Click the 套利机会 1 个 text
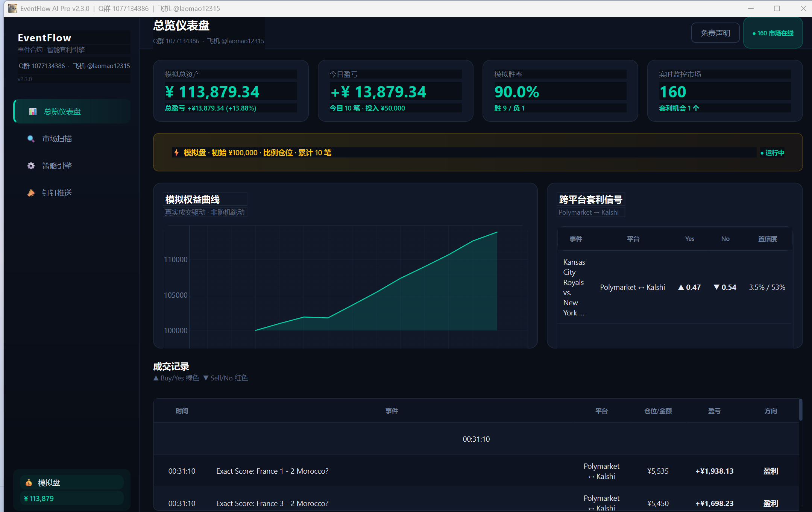The image size is (812, 512). point(679,108)
